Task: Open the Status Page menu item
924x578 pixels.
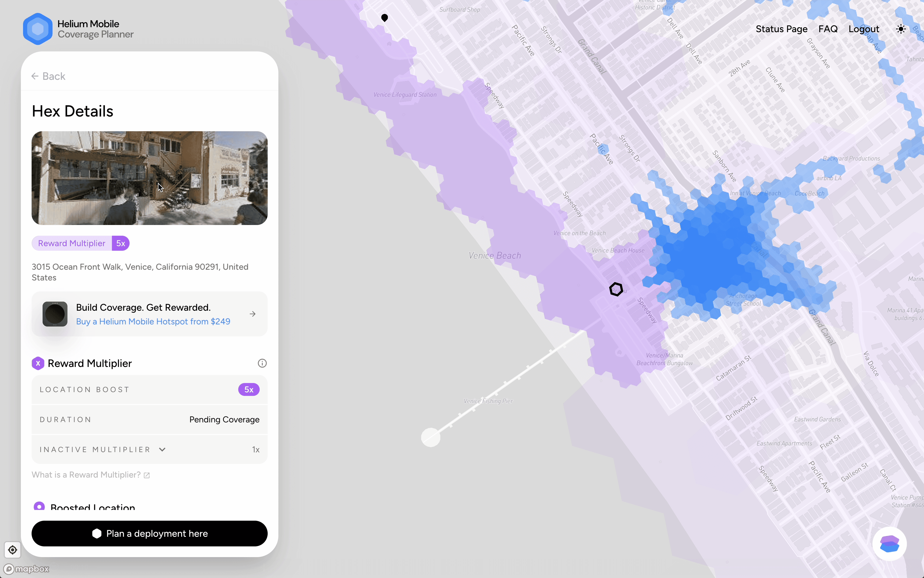Action: coord(781,29)
